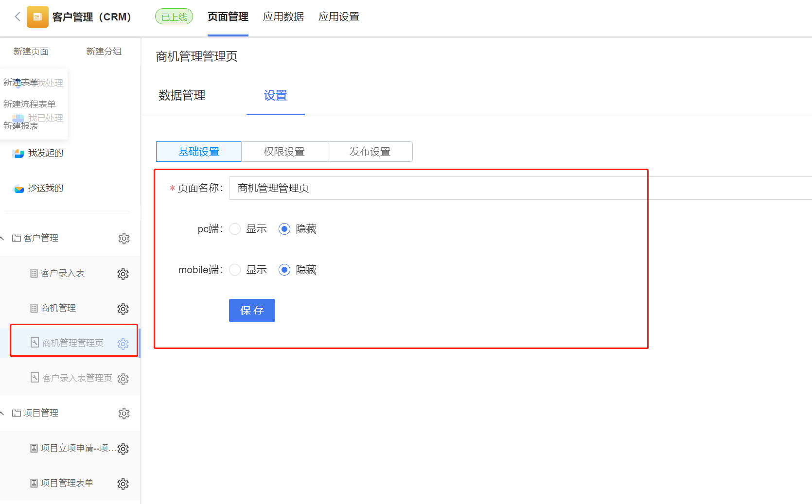Open 应用设置 top tab
Screen dimensions: 812x504
point(339,17)
